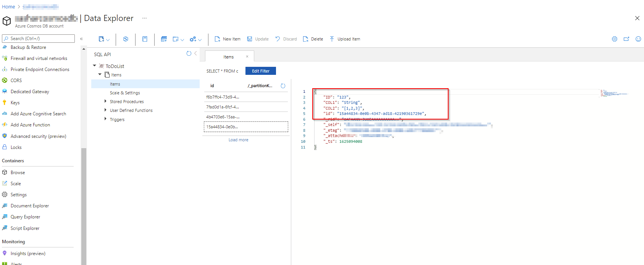Open Backup & Restore
This screenshot has height=265, width=644.
coord(28,47)
